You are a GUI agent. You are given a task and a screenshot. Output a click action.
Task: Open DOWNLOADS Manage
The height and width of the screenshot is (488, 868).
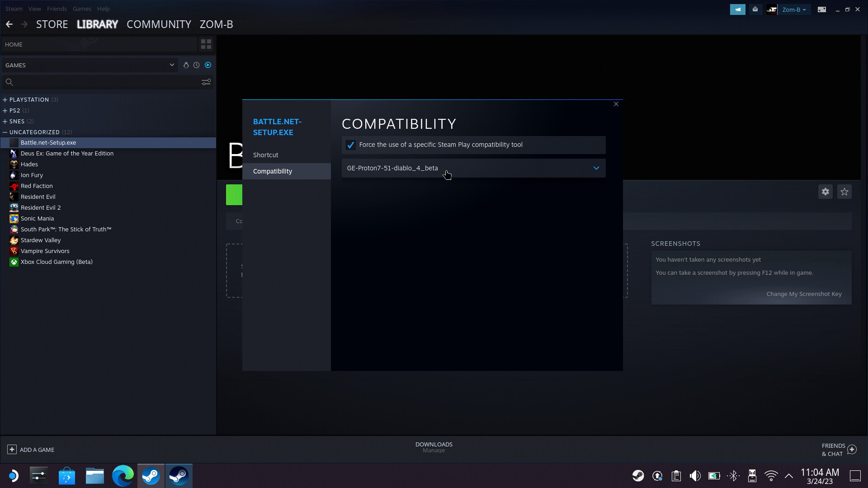tap(434, 447)
